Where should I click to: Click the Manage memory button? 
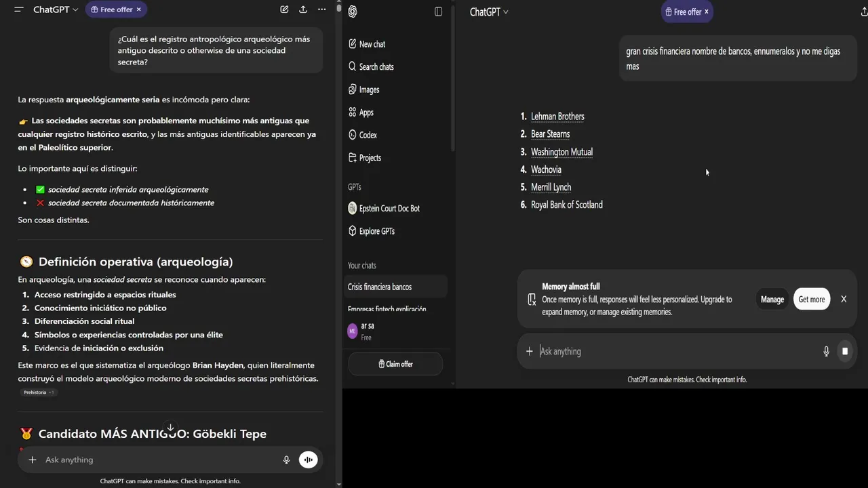point(772,299)
